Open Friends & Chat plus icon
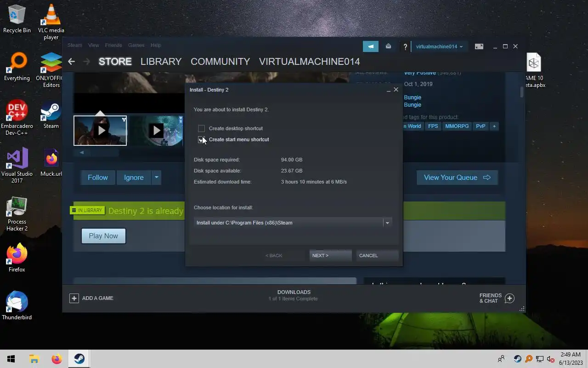The image size is (588, 368). click(x=509, y=298)
